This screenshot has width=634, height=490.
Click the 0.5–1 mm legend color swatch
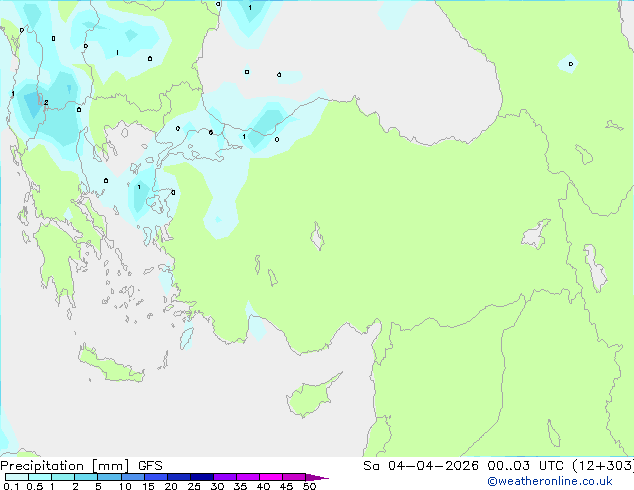pyautogui.click(x=40, y=477)
